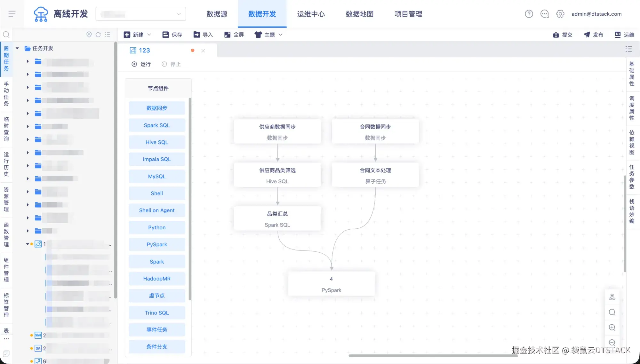This screenshot has height=364, width=640.
Task: Select the Hive SQL node component
Action: pos(156,142)
